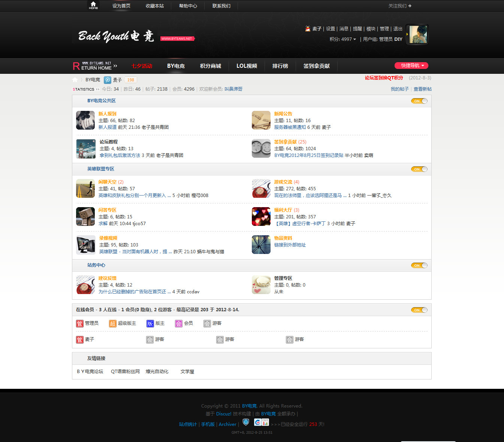Open 联系我们 in the top bar
Screen dimensions: 504x442
221,6
